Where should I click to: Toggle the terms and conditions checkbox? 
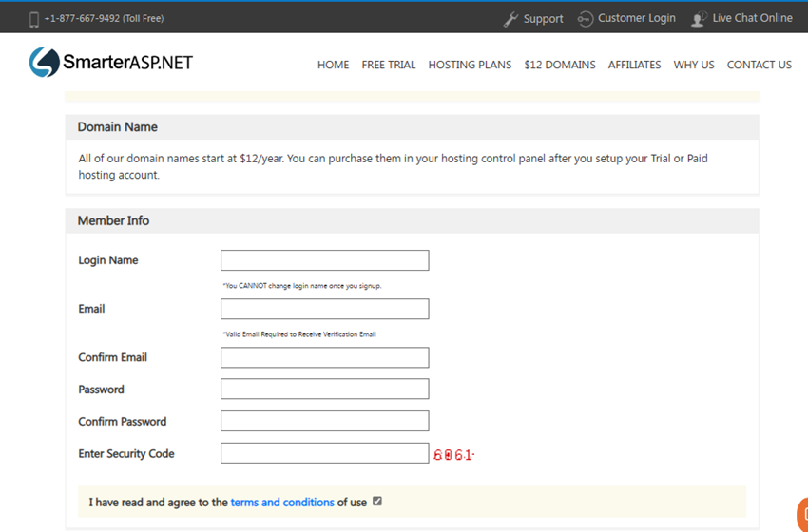(377, 501)
